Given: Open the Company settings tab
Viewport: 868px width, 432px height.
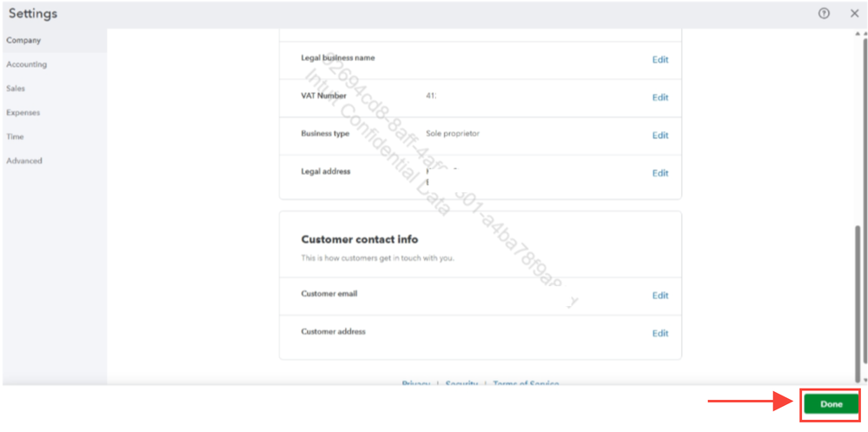Looking at the screenshot, I should (x=55, y=41).
